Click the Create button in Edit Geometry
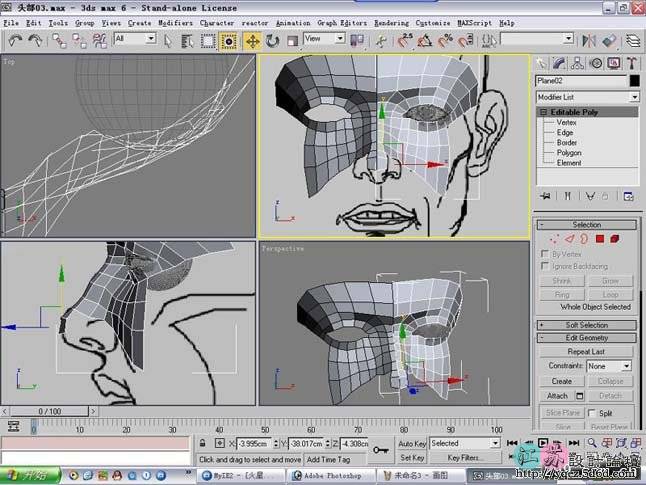Screen dimensions: 646x485 pos(562,381)
